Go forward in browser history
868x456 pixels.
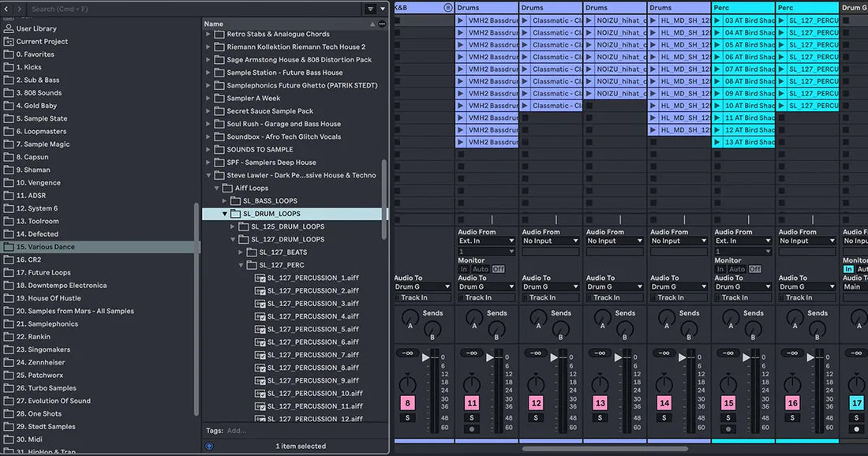pyautogui.click(x=19, y=9)
